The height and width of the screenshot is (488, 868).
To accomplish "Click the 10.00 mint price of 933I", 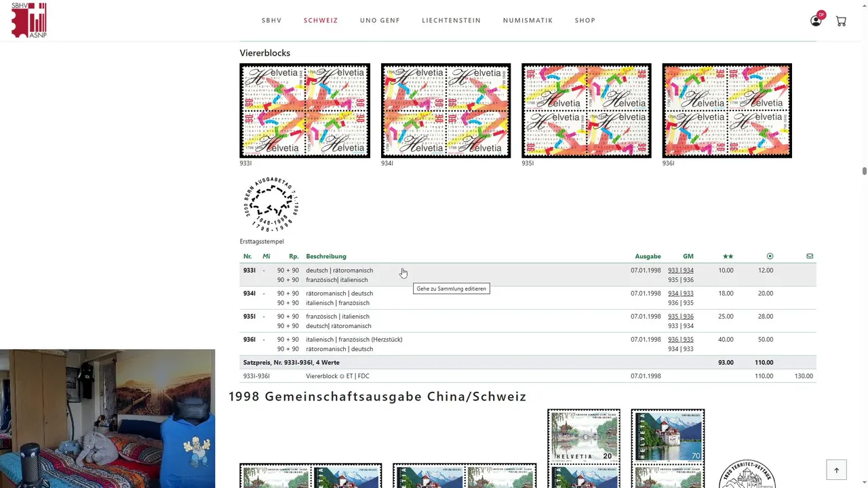I will click(726, 270).
